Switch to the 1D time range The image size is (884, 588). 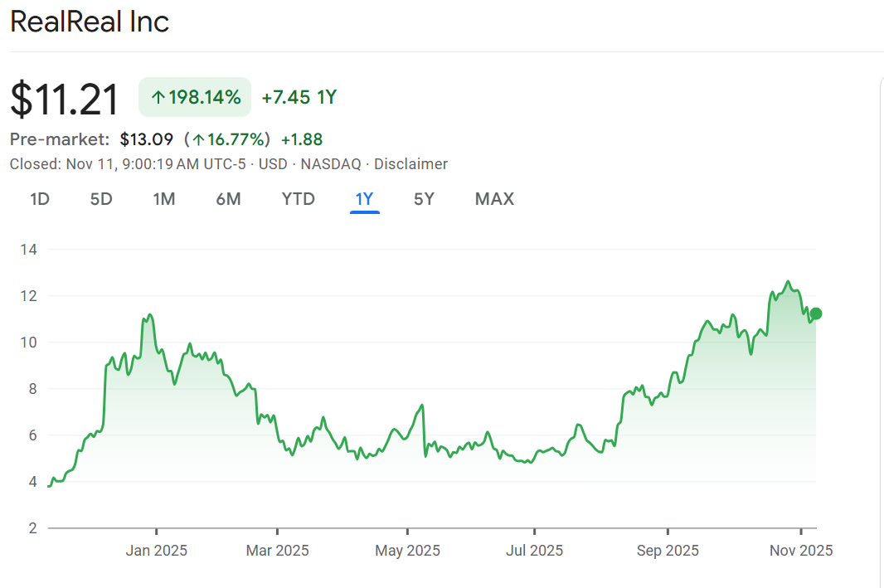tap(40, 199)
